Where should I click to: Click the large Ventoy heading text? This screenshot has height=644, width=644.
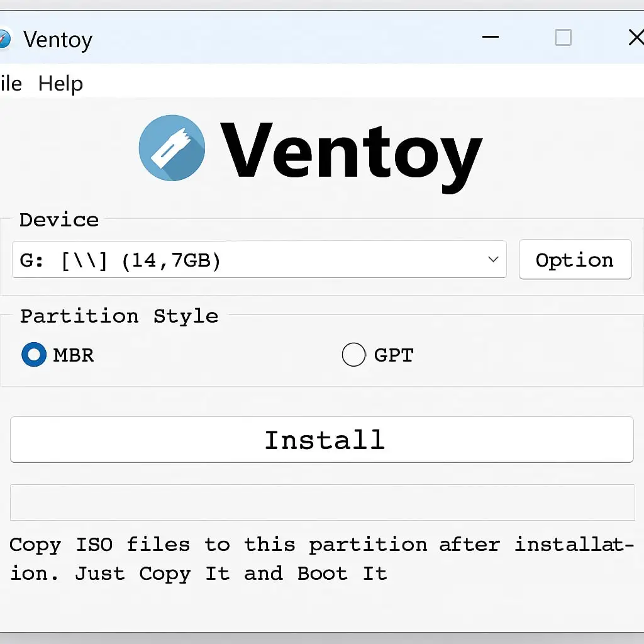coord(351,155)
